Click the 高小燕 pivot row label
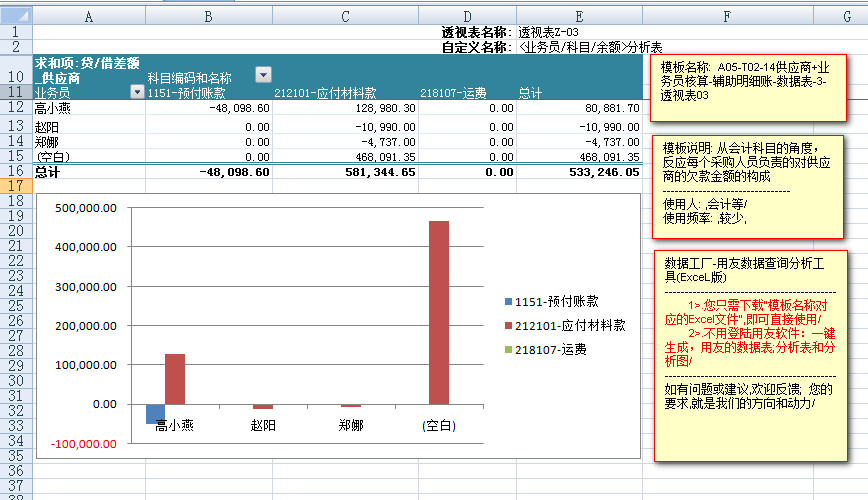This screenshot has height=500, width=868. 89,108
